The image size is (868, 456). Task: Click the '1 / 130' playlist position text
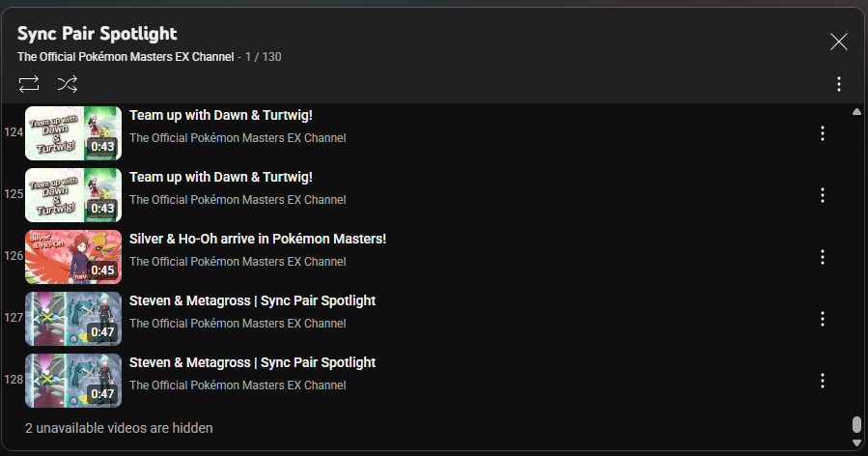264,56
